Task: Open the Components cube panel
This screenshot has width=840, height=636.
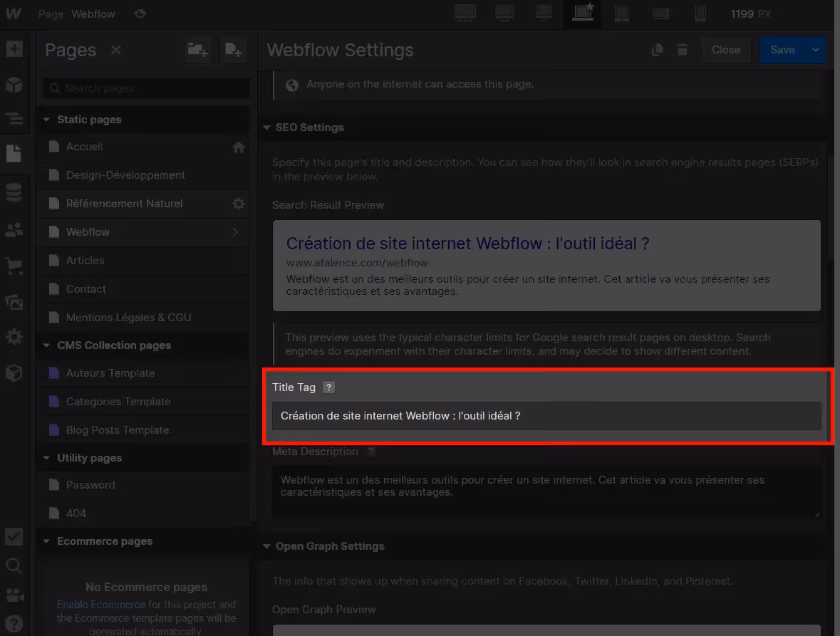Action: [x=14, y=85]
